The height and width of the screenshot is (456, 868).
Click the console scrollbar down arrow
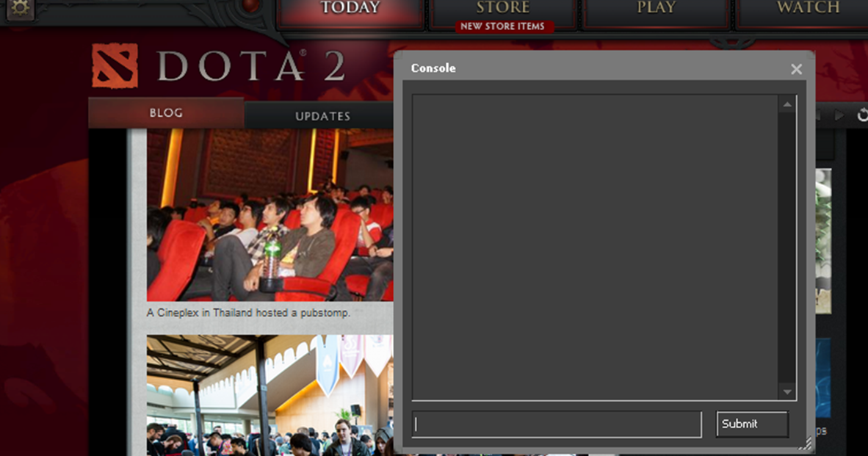click(787, 392)
